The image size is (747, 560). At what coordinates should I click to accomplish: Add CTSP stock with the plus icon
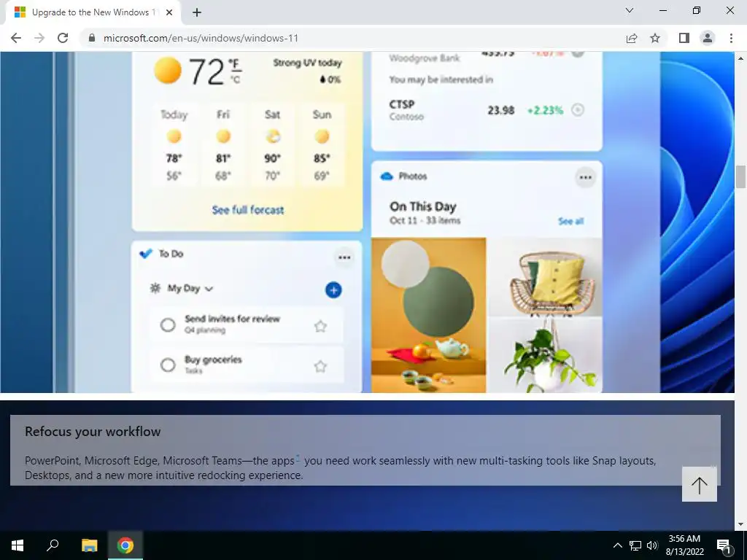tap(578, 110)
